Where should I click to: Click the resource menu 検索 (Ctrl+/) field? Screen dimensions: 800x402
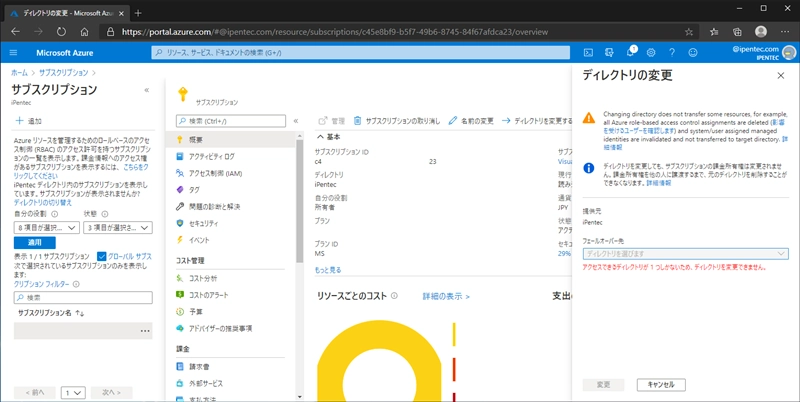231,121
